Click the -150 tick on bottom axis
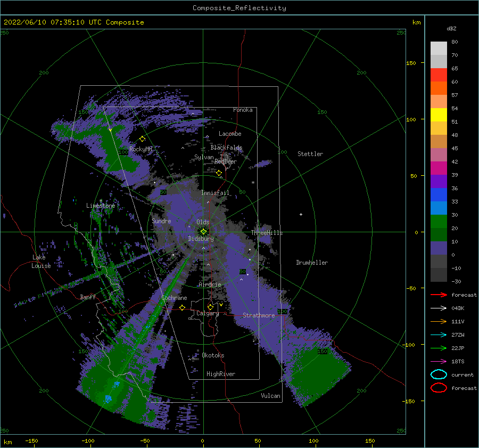 31,441
